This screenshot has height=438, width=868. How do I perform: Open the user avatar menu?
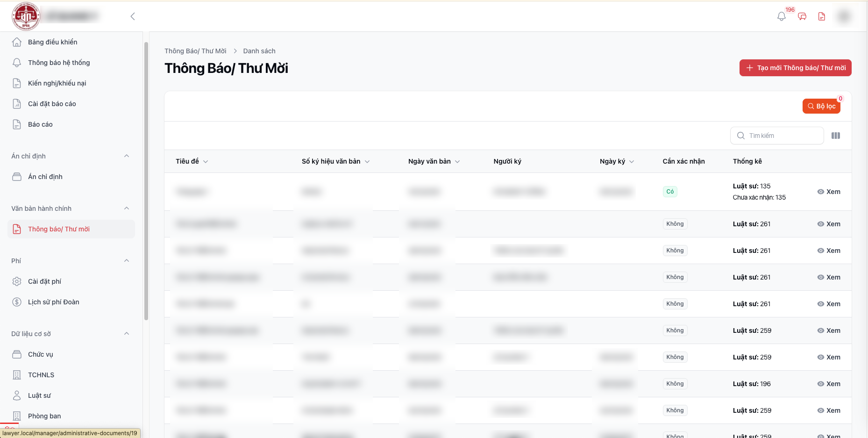pyautogui.click(x=844, y=16)
